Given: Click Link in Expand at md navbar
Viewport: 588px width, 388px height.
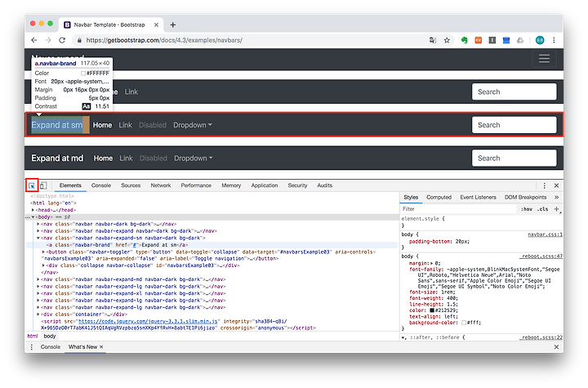Looking at the screenshot, I should pos(126,158).
